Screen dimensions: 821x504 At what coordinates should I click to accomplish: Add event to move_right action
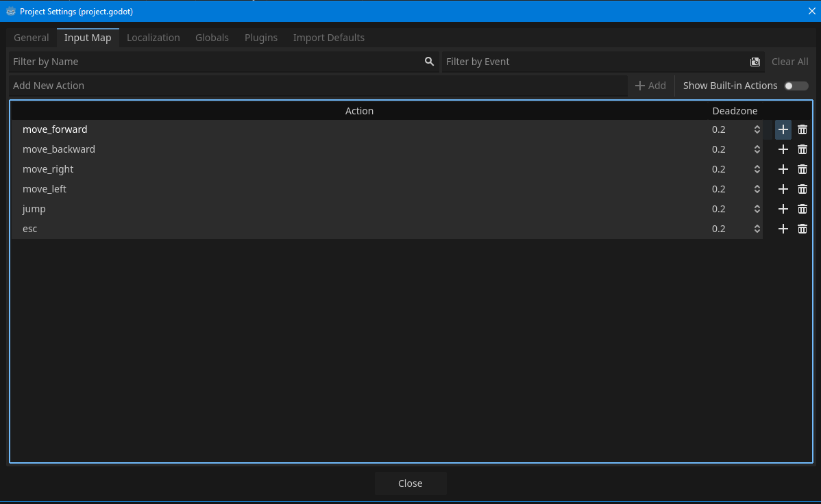783,169
